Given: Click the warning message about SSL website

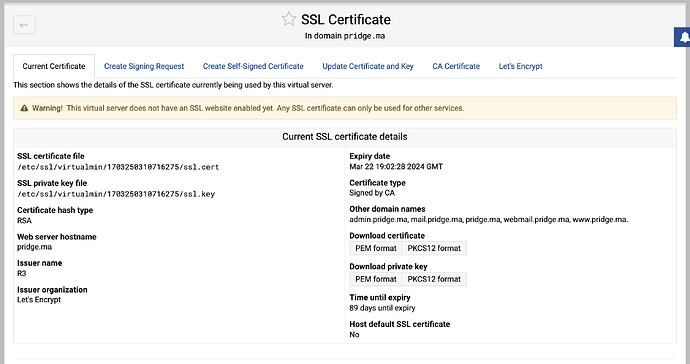Looking at the screenshot, I should click(x=265, y=108).
